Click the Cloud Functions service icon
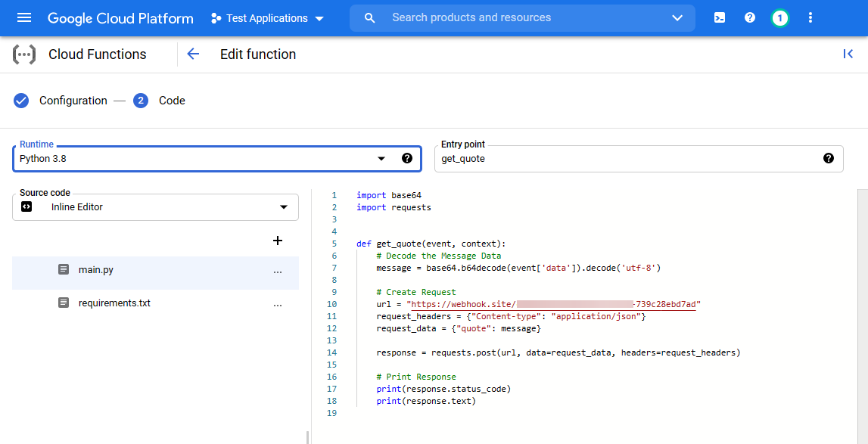 [23, 54]
